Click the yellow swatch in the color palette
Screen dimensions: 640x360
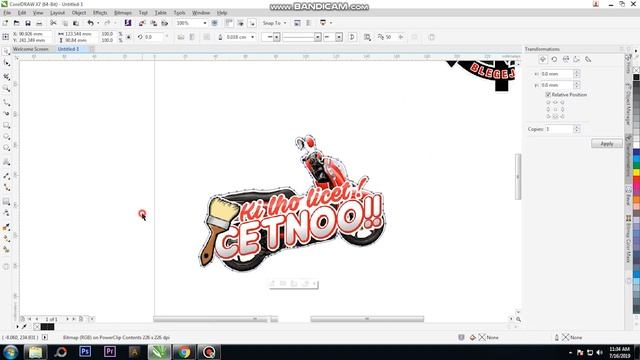(x=636, y=173)
